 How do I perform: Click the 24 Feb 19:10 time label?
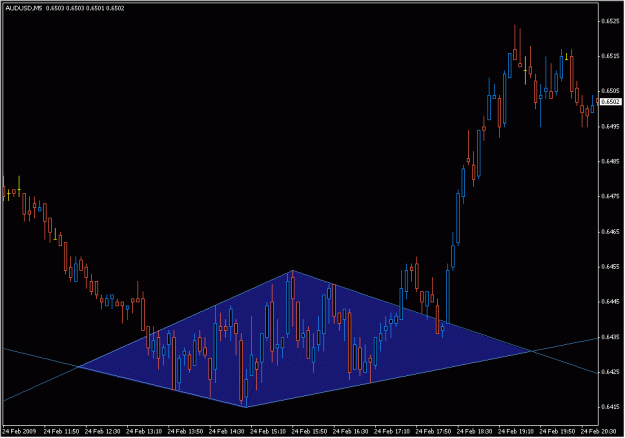click(x=516, y=432)
